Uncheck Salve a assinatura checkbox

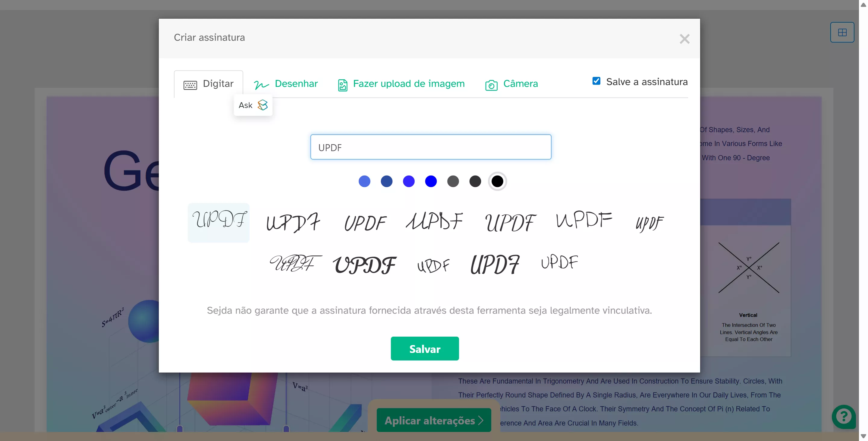click(x=596, y=81)
